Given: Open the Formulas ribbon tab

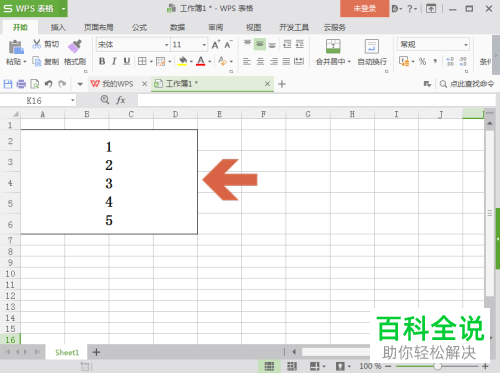Looking at the screenshot, I should (x=139, y=27).
